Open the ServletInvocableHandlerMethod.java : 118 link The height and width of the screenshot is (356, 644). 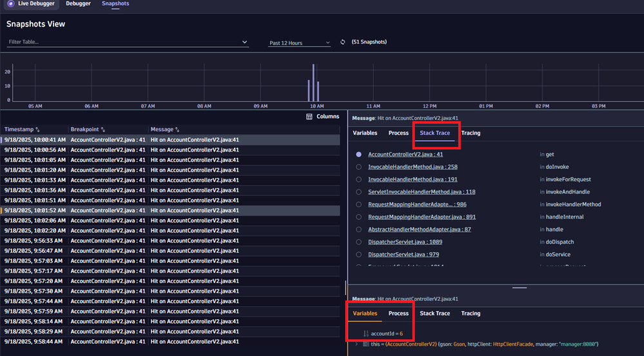click(x=422, y=192)
